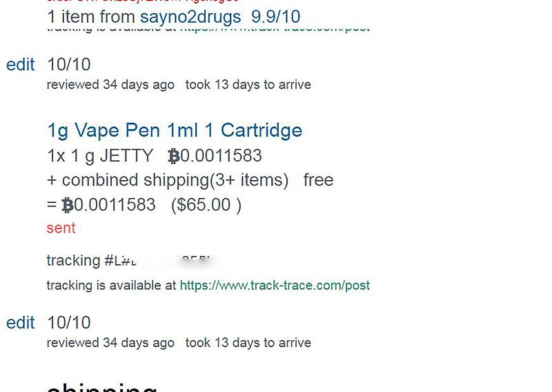Click the 10/10 score below the track-trace URL

click(69, 323)
